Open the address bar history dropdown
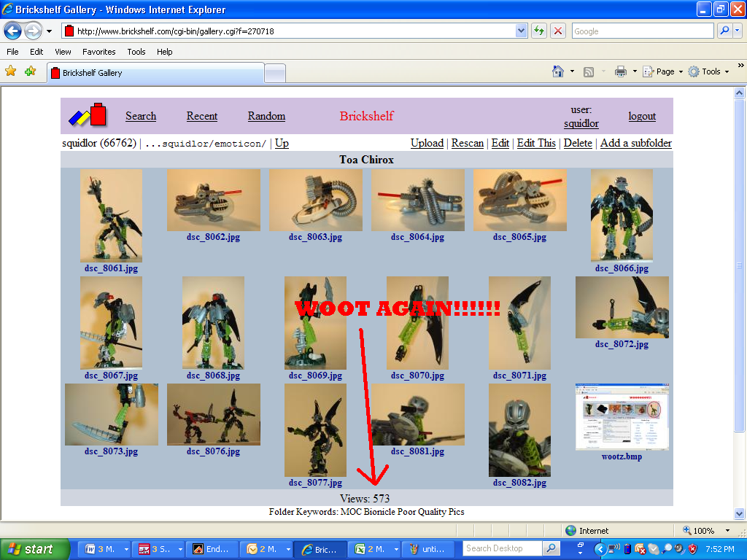Image resolution: width=747 pixels, height=560 pixels. coord(519,31)
